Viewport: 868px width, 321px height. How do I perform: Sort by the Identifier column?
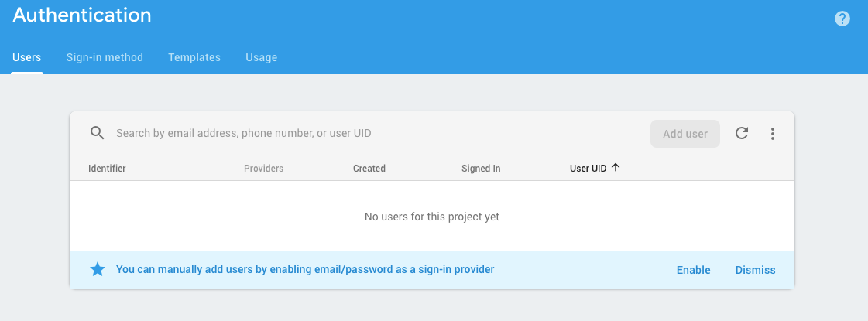[107, 169]
